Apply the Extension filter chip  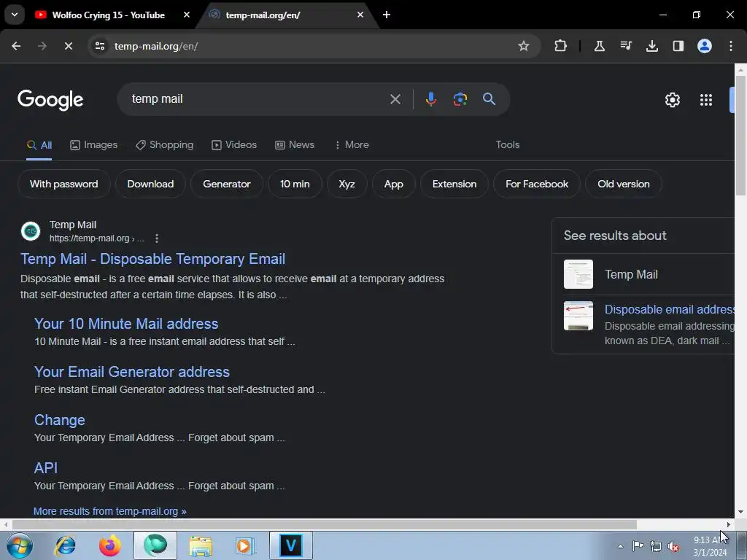coord(454,184)
